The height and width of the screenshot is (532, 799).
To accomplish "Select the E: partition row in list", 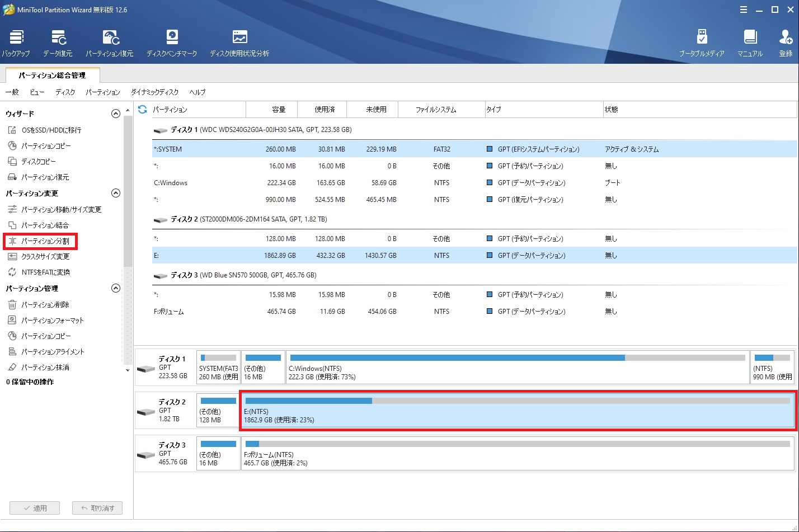I will pyautogui.click(x=474, y=256).
